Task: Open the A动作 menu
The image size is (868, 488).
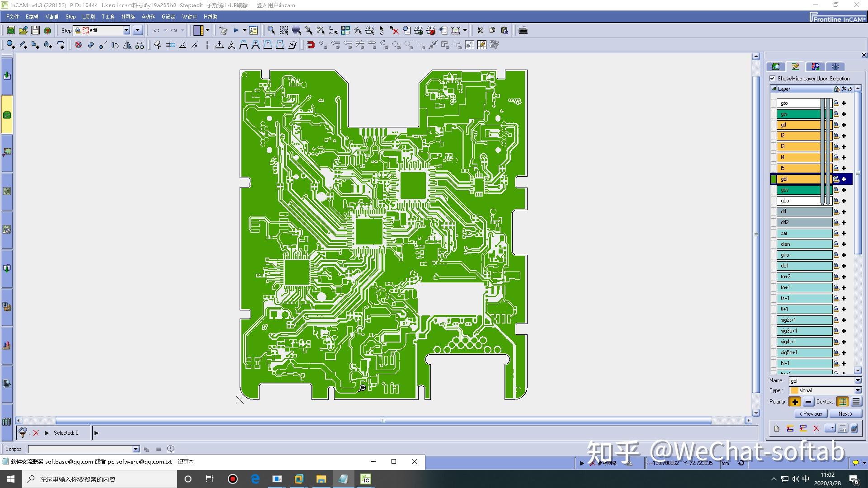Action: 148,17
